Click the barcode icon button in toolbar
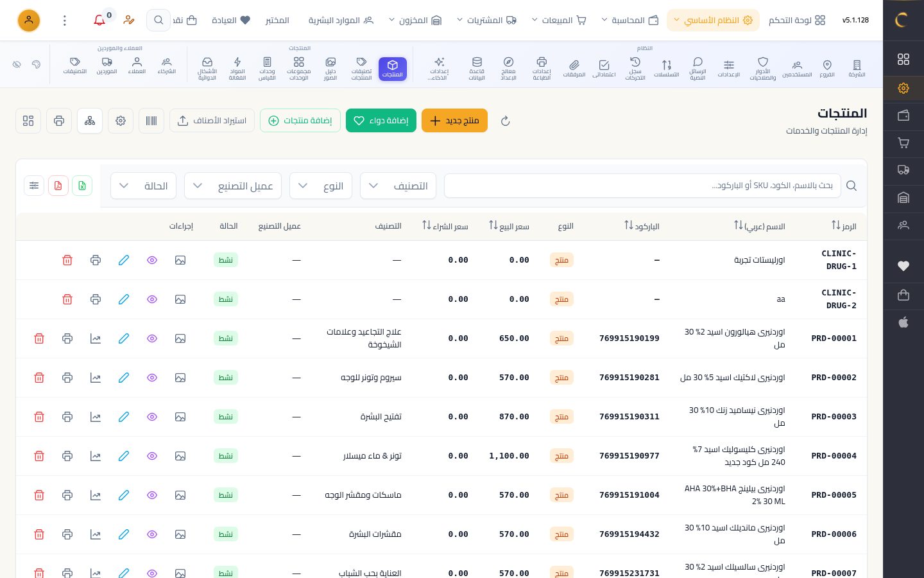The width and height of the screenshot is (924, 578). (x=151, y=121)
